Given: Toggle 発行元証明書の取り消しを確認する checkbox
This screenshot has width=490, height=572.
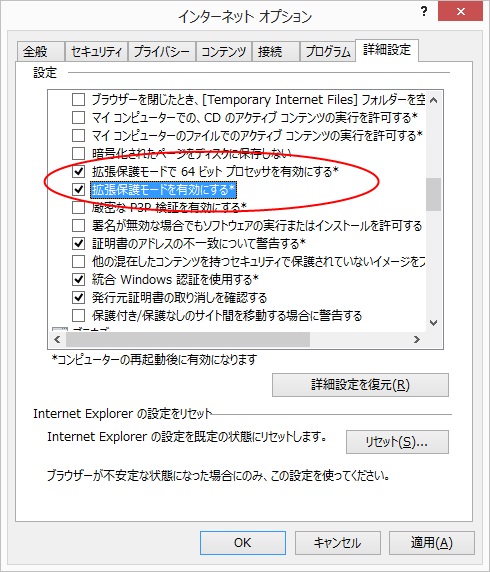Looking at the screenshot, I should 78,297.
